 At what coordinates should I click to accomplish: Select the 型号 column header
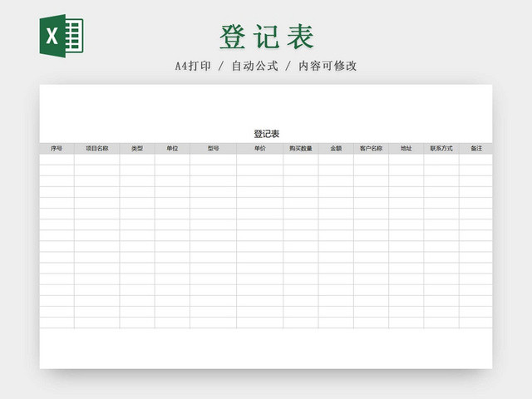pyautogui.click(x=214, y=149)
